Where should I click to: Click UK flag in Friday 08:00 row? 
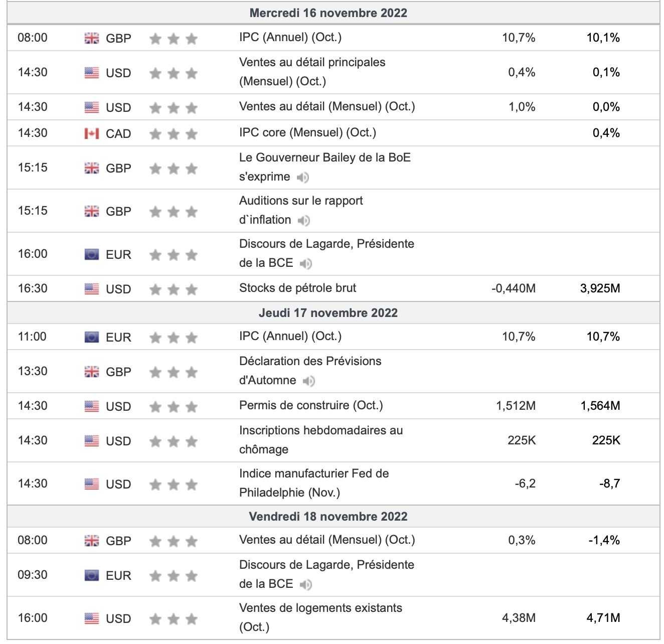[x=92, y=541]
